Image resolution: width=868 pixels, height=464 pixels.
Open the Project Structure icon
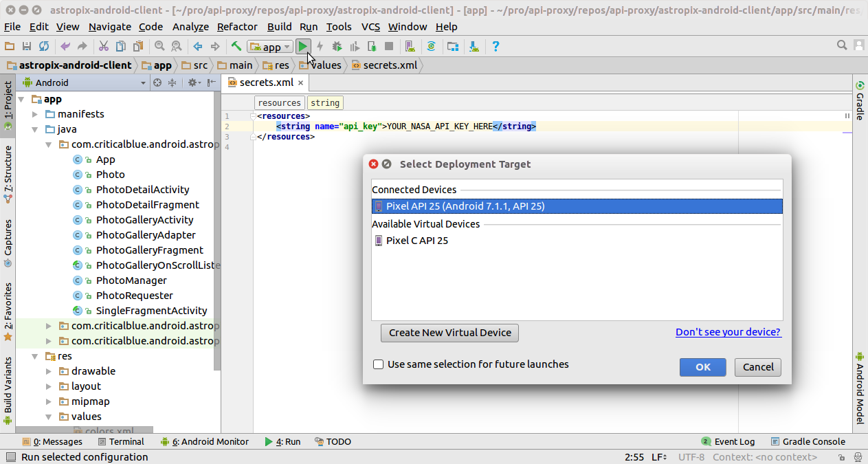453,46
